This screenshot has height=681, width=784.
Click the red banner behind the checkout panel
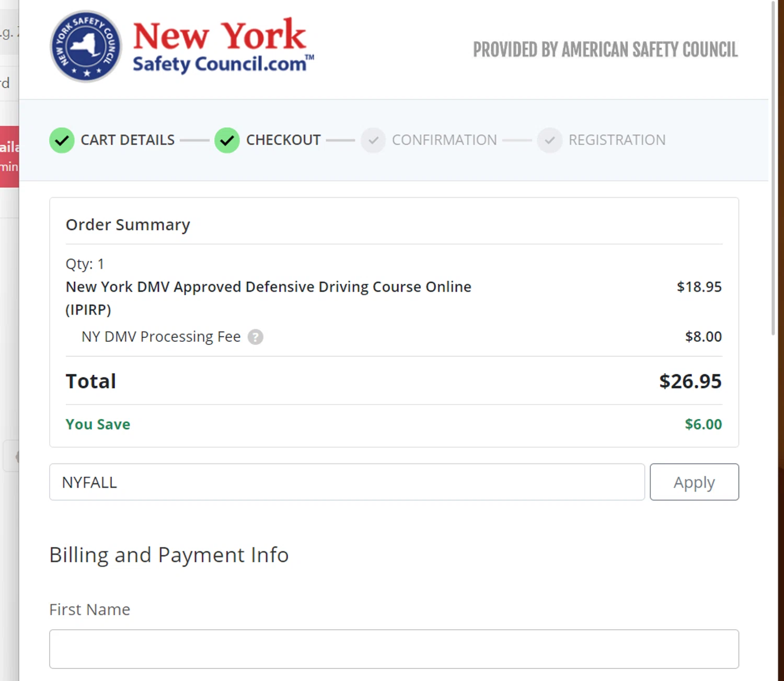(x=9, y=156)
